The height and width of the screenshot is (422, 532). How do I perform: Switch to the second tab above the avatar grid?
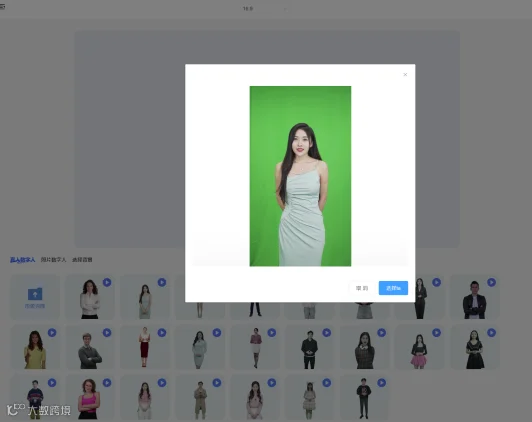click(x=53, y=260)
